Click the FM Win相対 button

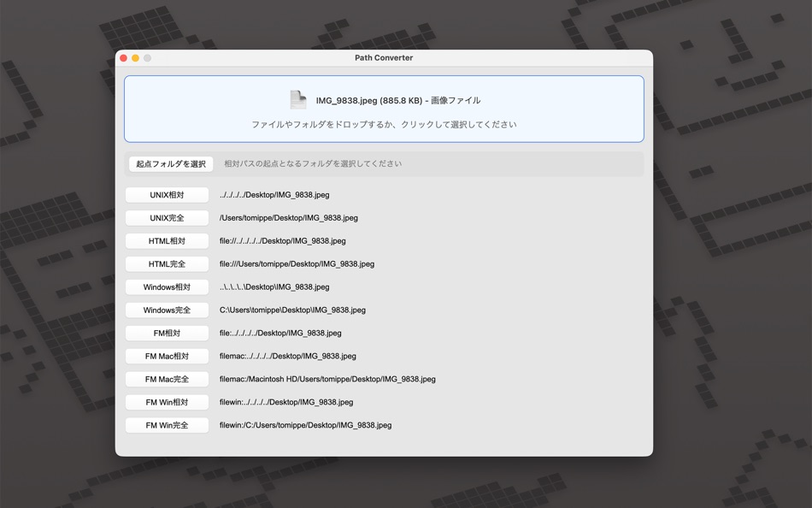[x=167, y=402]
